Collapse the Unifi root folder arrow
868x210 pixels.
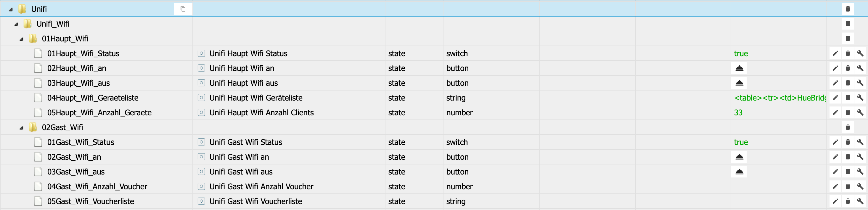11,9
